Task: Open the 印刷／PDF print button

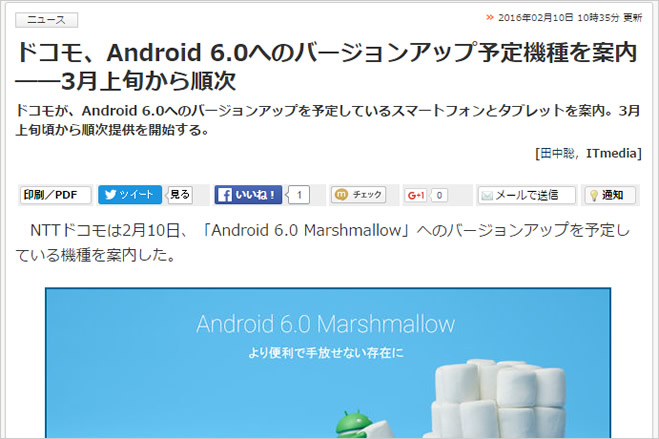Action: (x=55, y=195)
